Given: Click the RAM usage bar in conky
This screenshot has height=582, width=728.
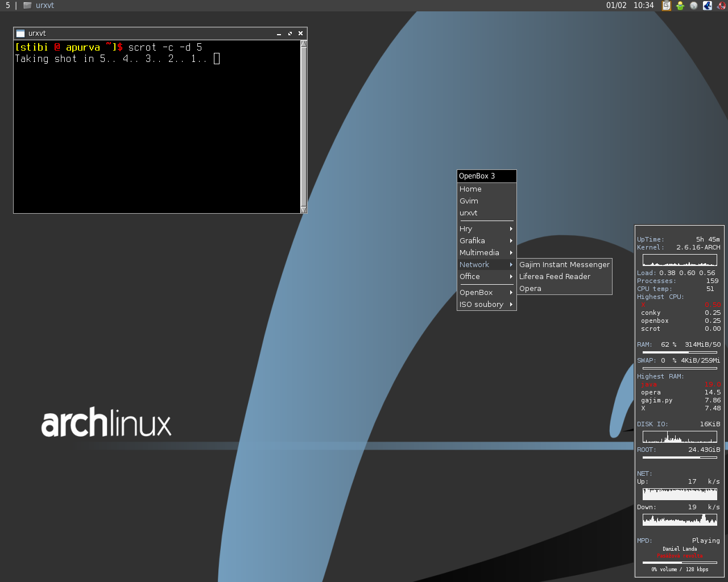Looking at the screenshot, I should (680, 352).
